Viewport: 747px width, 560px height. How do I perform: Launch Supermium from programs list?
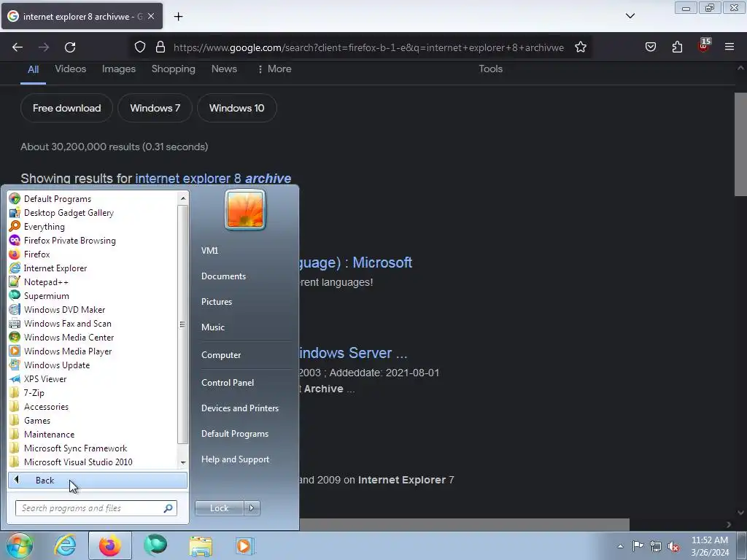[46, 296]
